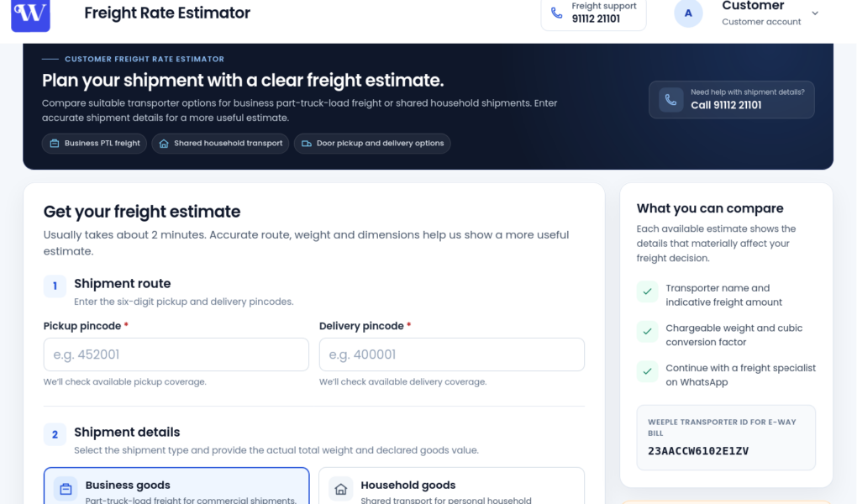The width and height of the screenshot is (857, 504).
Task: Click the transporter ID 23AACCW6102E1ZV
Action: [x=698, y=451]
